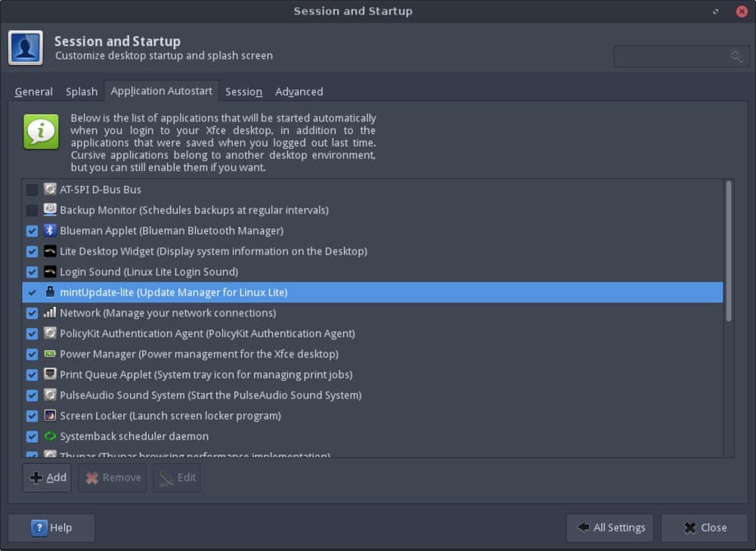756x551 pixels.
Task: Click the Screen Locker moon icon
Action: pos(50,416)
